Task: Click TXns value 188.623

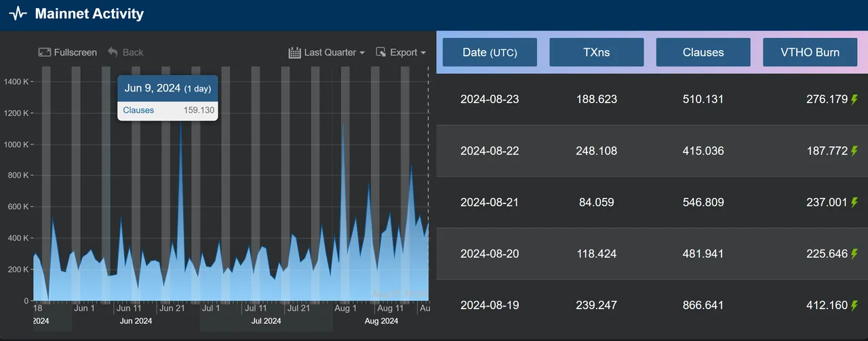Action: (597, 99)
